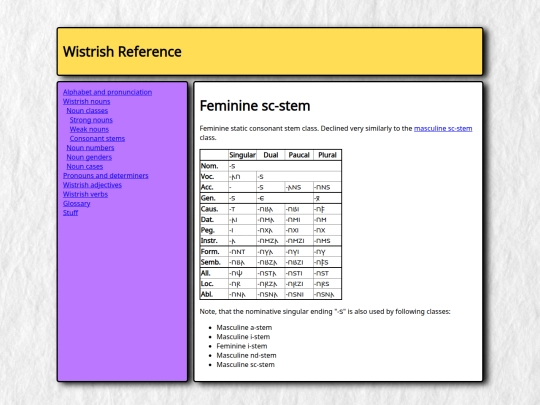The height and width of the screenshot is (405, 540).
Task: Select the Singular column header
Action: coord(242,155)
